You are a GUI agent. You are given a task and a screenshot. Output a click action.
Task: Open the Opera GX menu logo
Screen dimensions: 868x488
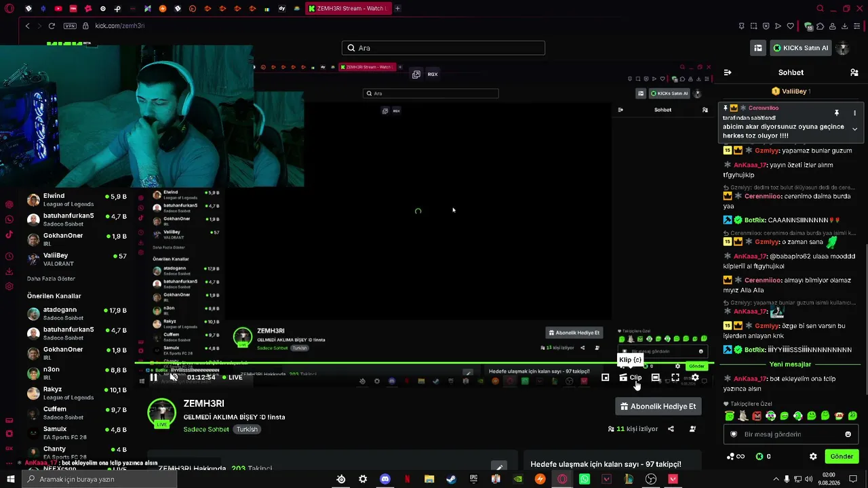9,9
